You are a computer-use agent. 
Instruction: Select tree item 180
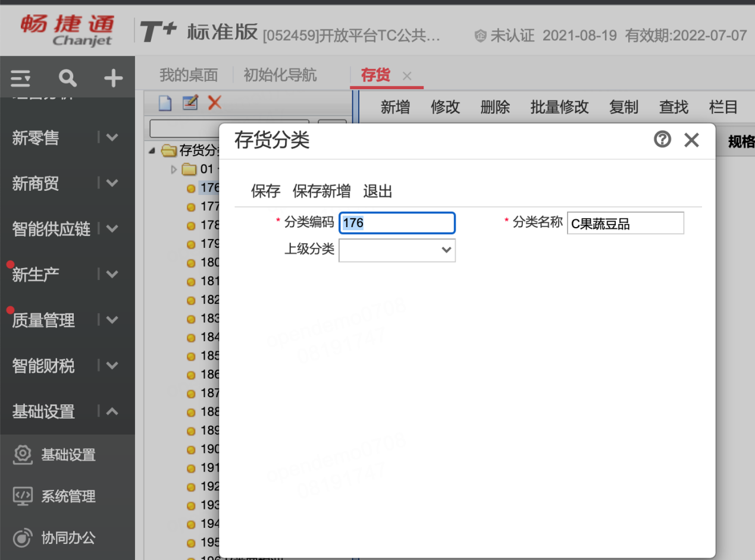[x=209, y=262]
